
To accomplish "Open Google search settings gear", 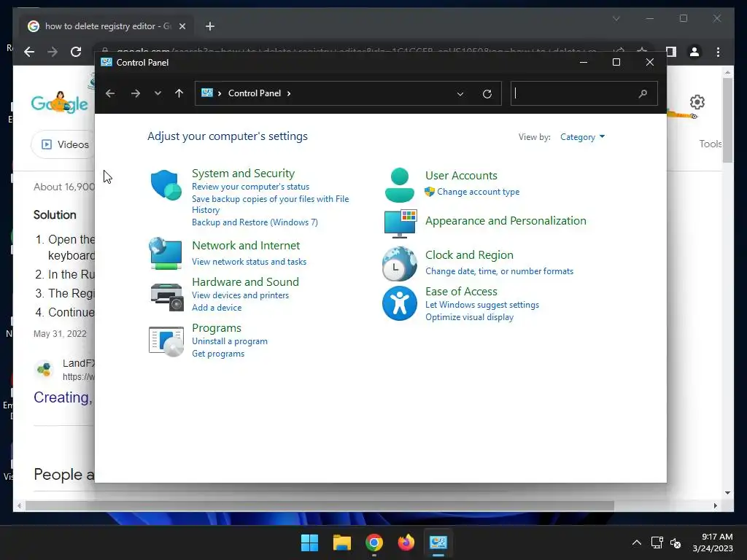I will click(697, 102).
